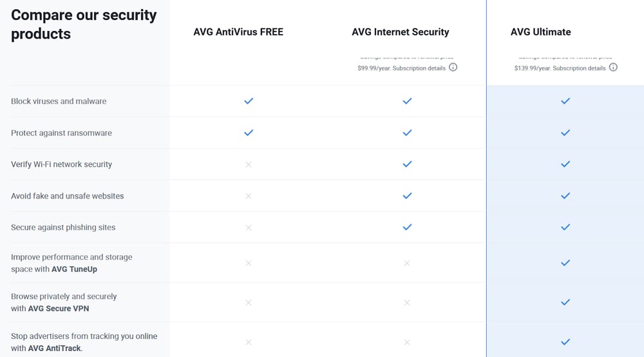Open Internet Security Subscription details link
The image size is (644, 357).
pos(419,68)
